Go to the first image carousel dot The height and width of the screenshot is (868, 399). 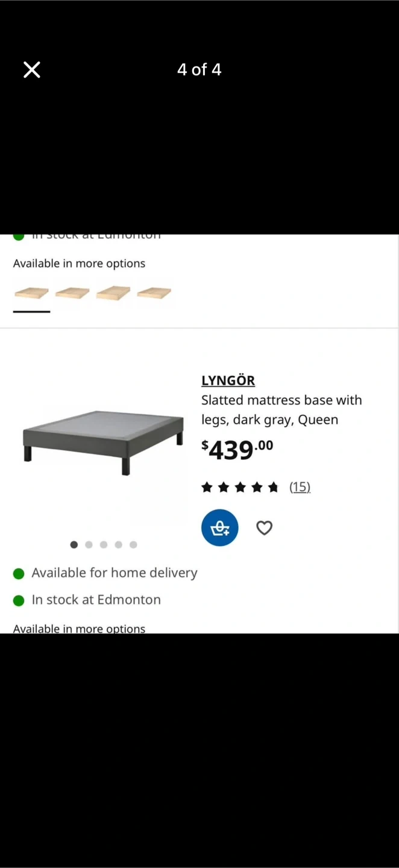click(x=74, y=545)
